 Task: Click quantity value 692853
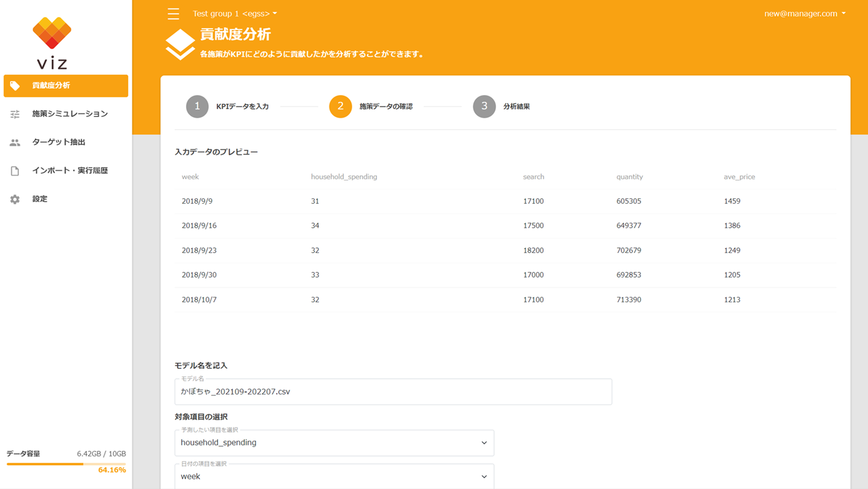[629, 275]
